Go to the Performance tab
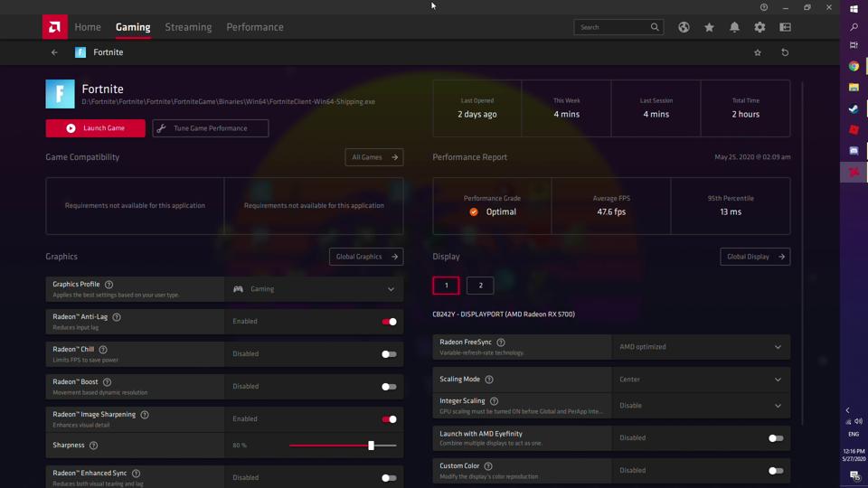868x488 pixels. click(255, 27)
